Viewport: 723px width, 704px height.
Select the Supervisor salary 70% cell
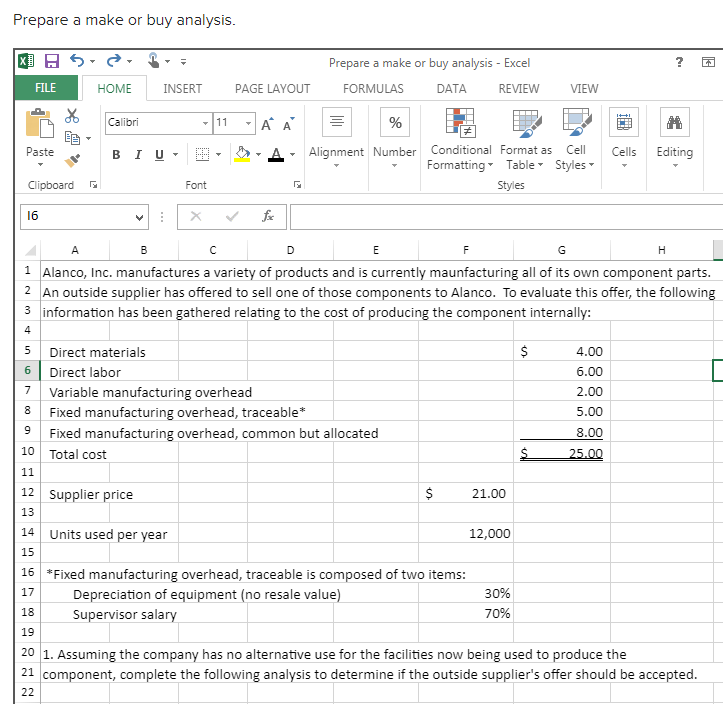coord(466,613)
